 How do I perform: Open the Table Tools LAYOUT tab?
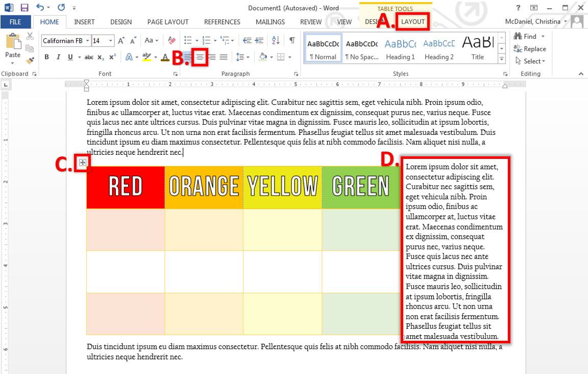click(x=413, y=22)
